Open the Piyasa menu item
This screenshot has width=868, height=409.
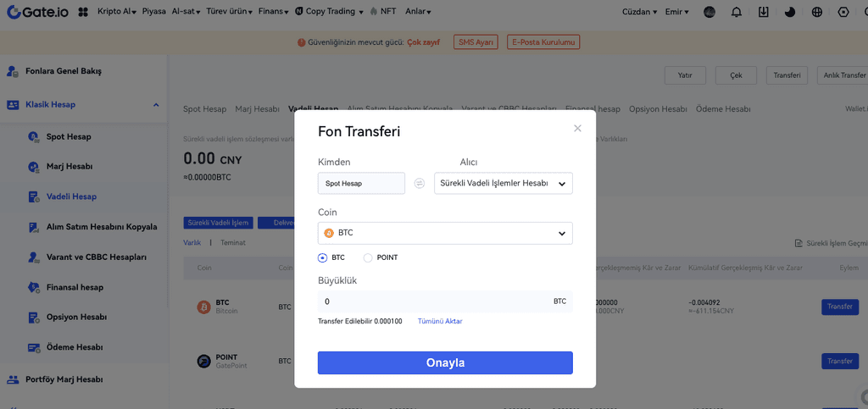pyautogui.click(x=153, y=13)
